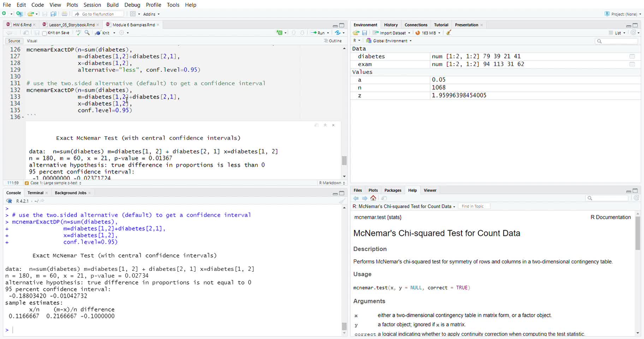The height and width of the screenshot is (339, 644).
Task: Click the create new project icon
Action: (x=19, y=14)
